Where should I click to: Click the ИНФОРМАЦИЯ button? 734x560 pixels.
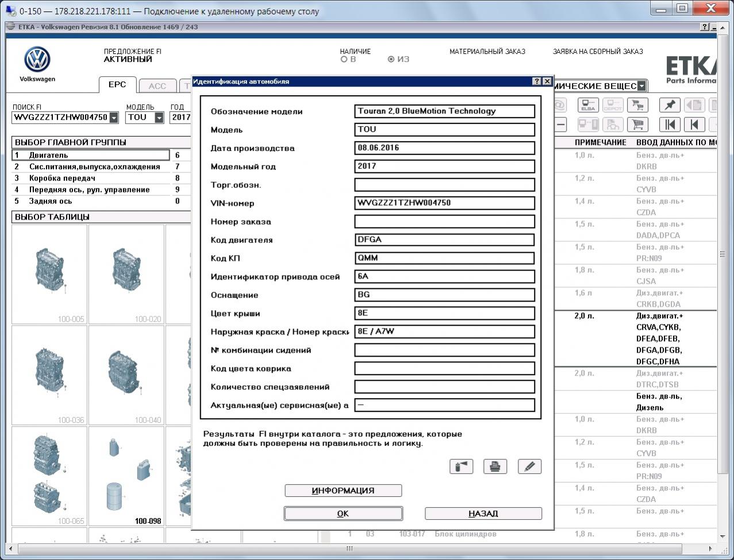coord(343,491)
